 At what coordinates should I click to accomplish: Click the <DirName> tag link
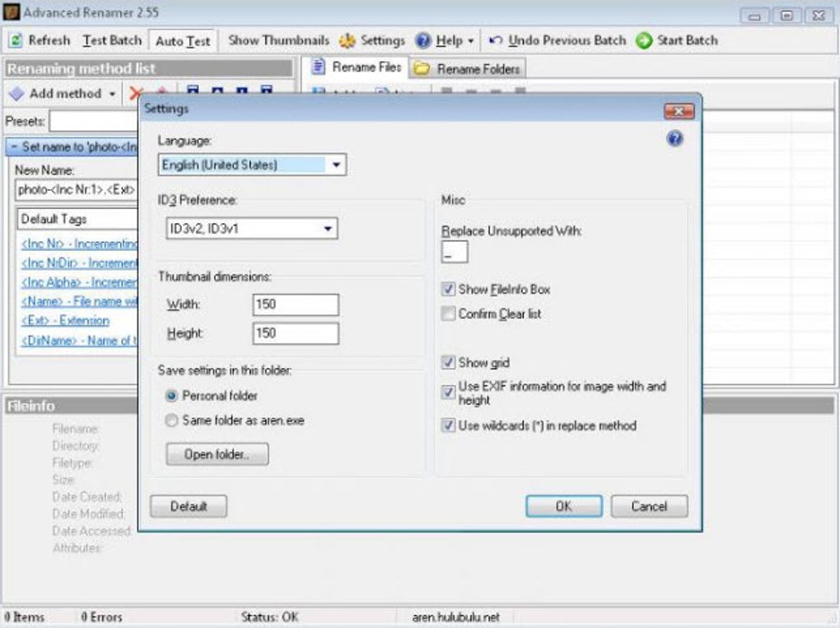(x=79, y=341)
